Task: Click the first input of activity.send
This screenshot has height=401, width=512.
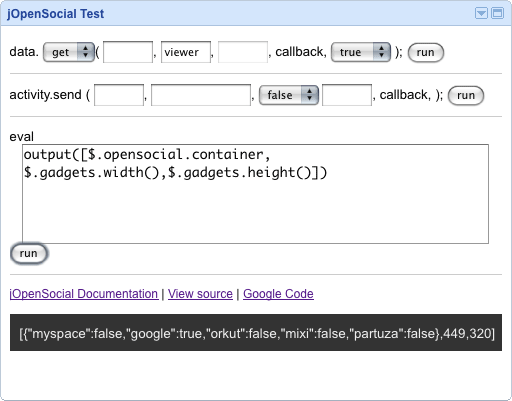Action: click(119, 95)
